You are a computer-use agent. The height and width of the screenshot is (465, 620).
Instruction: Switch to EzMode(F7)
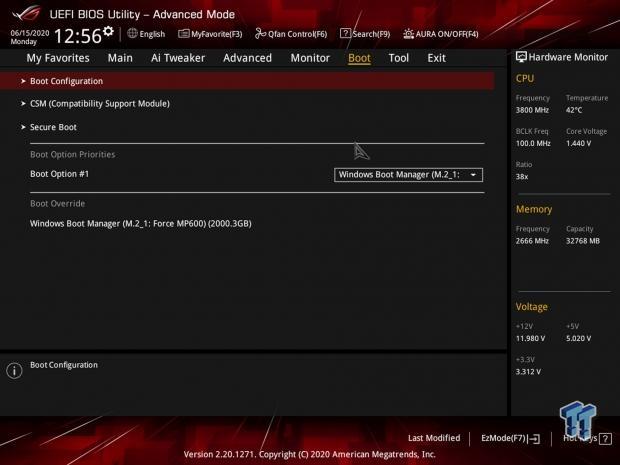(510, 439)
